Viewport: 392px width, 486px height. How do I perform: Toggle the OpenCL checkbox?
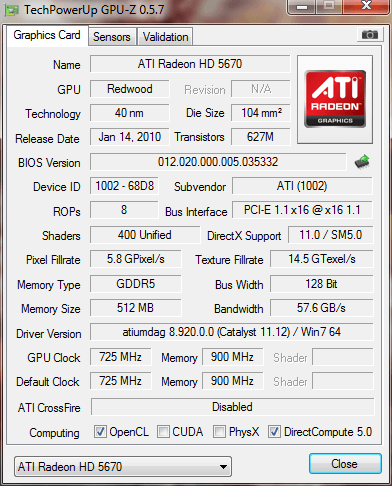[100, 432]
